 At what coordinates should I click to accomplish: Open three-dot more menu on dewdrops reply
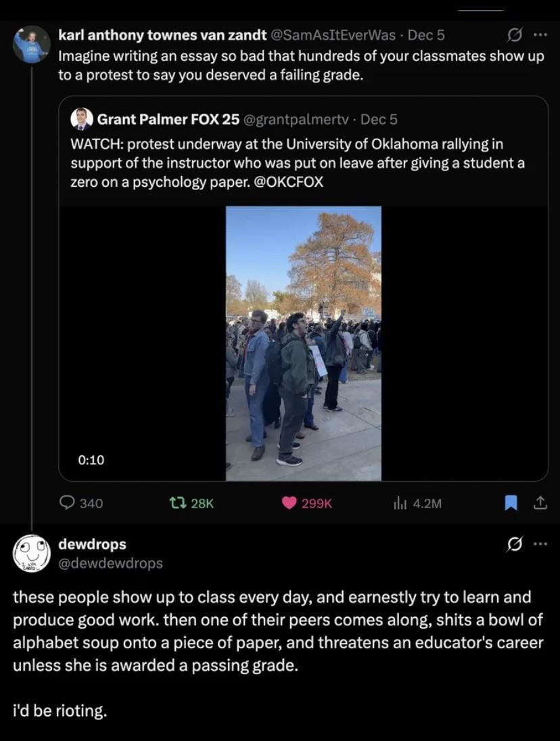(x=540, y=544)
